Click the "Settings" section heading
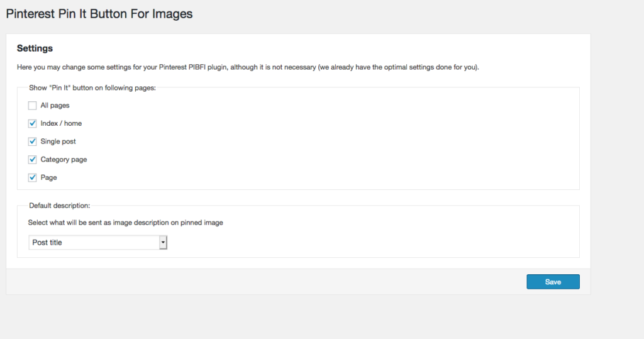 tap(35, 48)
